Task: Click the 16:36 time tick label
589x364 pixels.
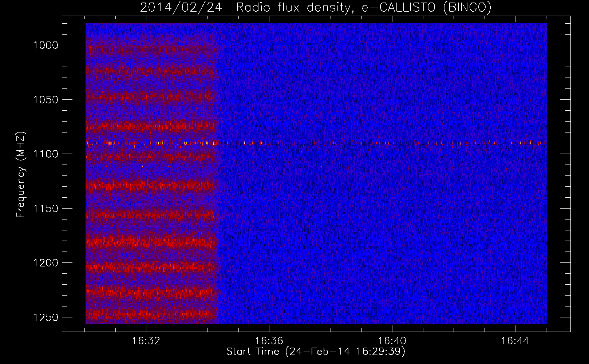Action: click(x=269, y=341)
